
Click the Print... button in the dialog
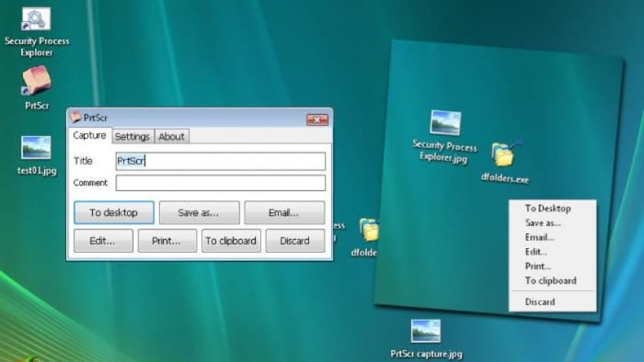coord(167,241)
